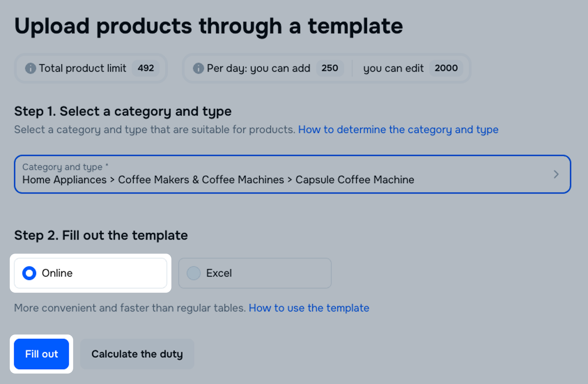Screen dimensions: 588x384
Task: Click the 250 daily add badge
Action: coord(330,68)
